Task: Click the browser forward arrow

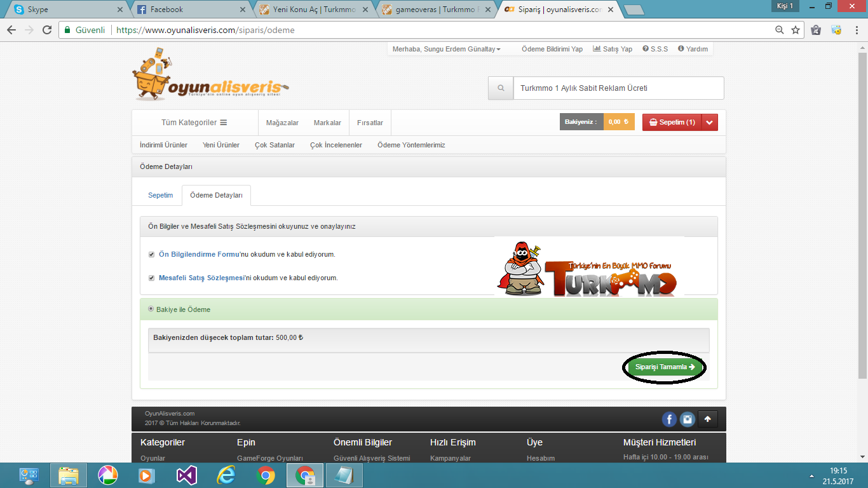Action: 29,30
